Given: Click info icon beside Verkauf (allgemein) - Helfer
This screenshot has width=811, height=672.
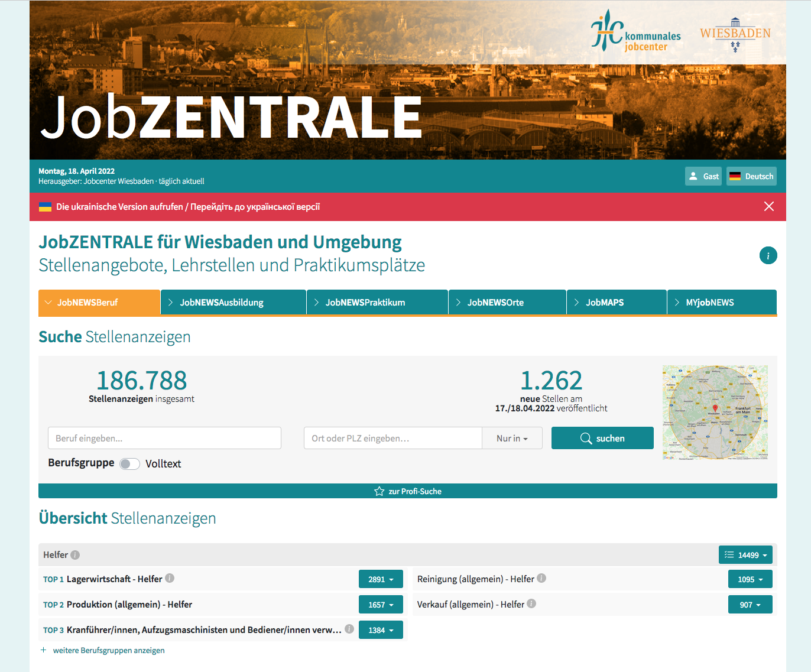Looking at the screenshot, I should point(531,604).
